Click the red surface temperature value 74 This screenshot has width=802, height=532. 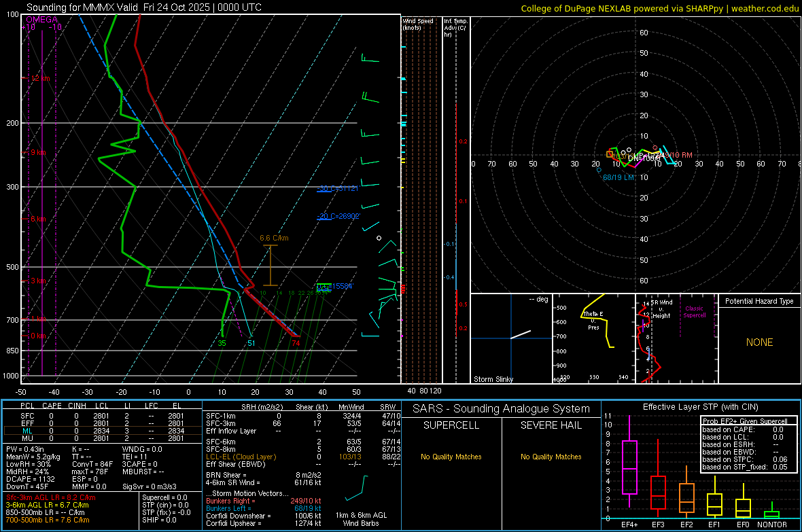(x=296, y=343)
